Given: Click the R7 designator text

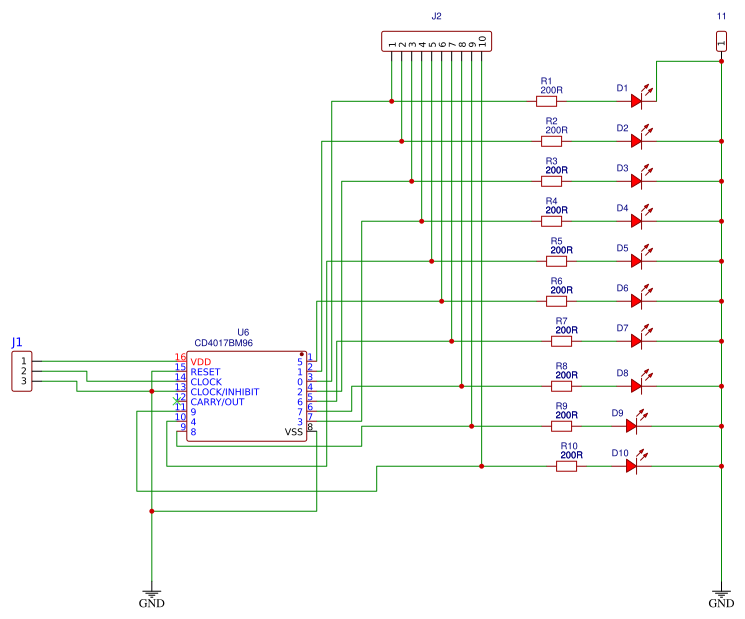Looking at the screenshot, I should pos(562,321).
